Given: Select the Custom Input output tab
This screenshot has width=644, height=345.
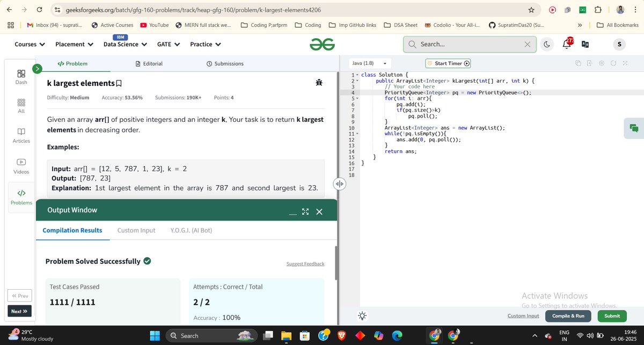Looking at the screenshot, I should pyautogui.click(x=136, y=230).
